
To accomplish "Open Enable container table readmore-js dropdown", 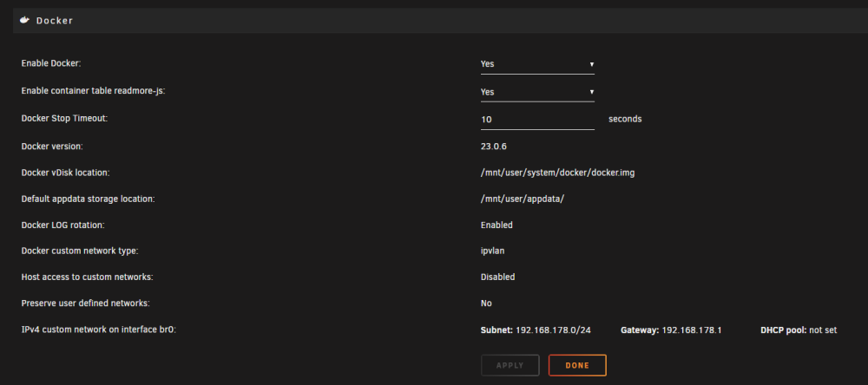I will [537, 93].
